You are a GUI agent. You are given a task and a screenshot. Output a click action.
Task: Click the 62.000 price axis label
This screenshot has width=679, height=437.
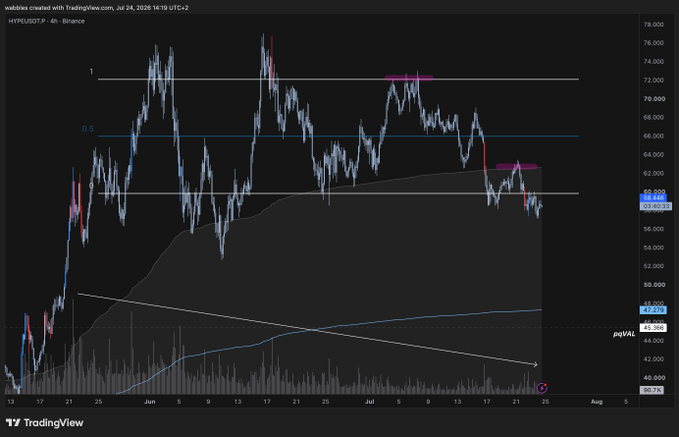pyautogui.click(x=653, y=173)
